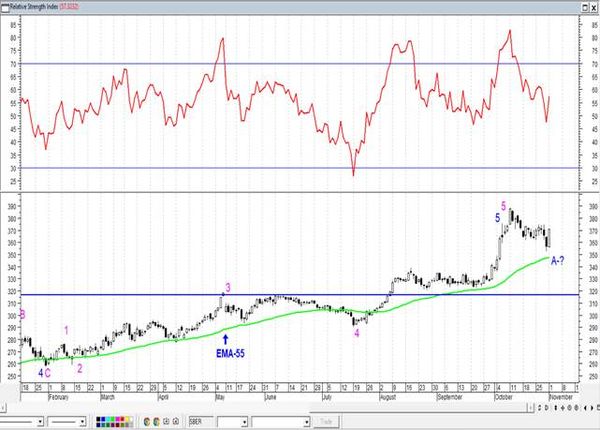Pick the black color swatch in the palette
Viewport: 600px width, 430px height.
[98, 419]
